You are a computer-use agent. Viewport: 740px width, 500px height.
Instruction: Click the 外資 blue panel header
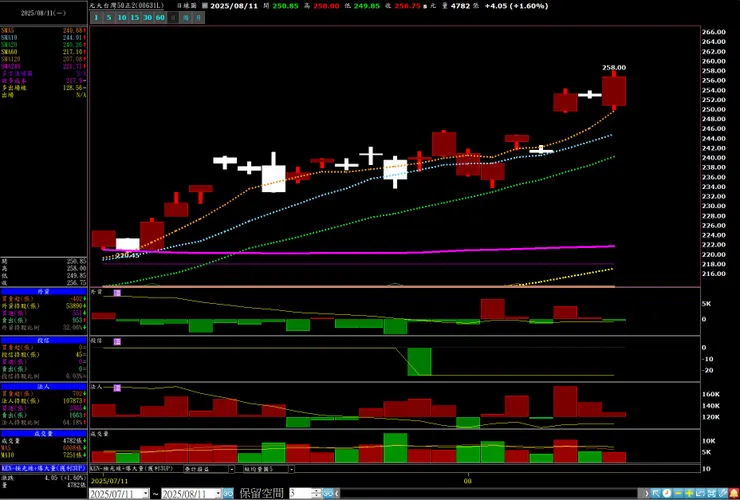tap(43, 292)
